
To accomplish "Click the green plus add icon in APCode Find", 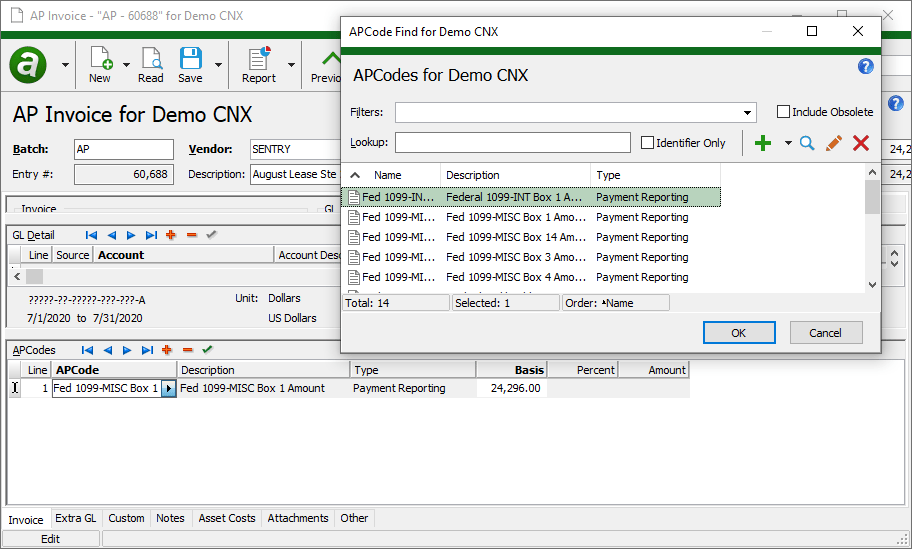I will click(763, 143).
